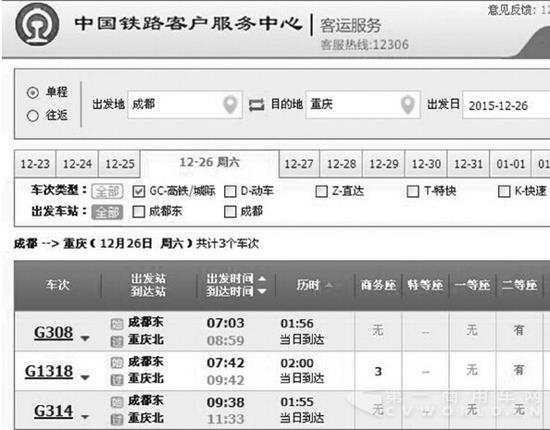Click station icon beside 成都东 in G308 row

117,324
